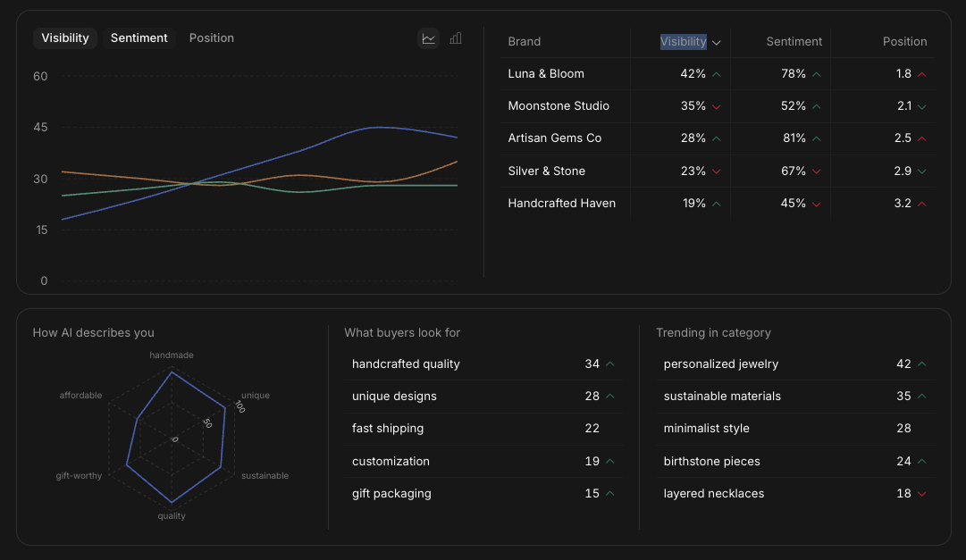
Task: Click Luna & Bloom visibility up arrow
Action: pos(716,74)
